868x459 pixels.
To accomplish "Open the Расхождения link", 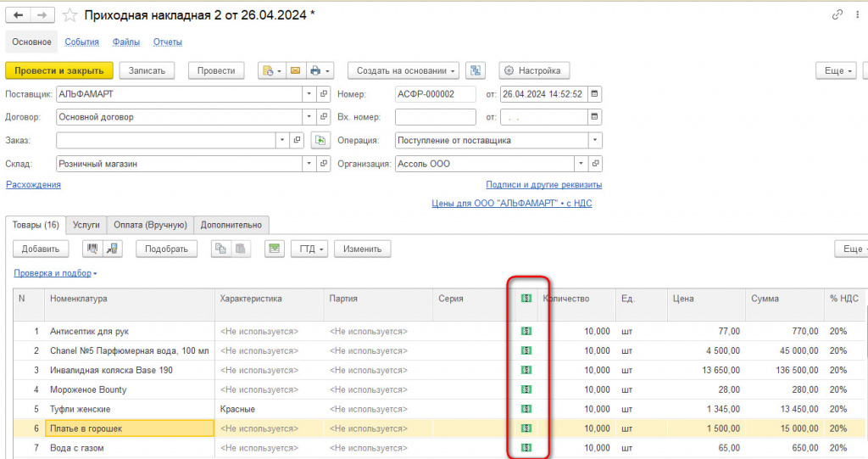I will pyautogui.click(x=33, y=185).
